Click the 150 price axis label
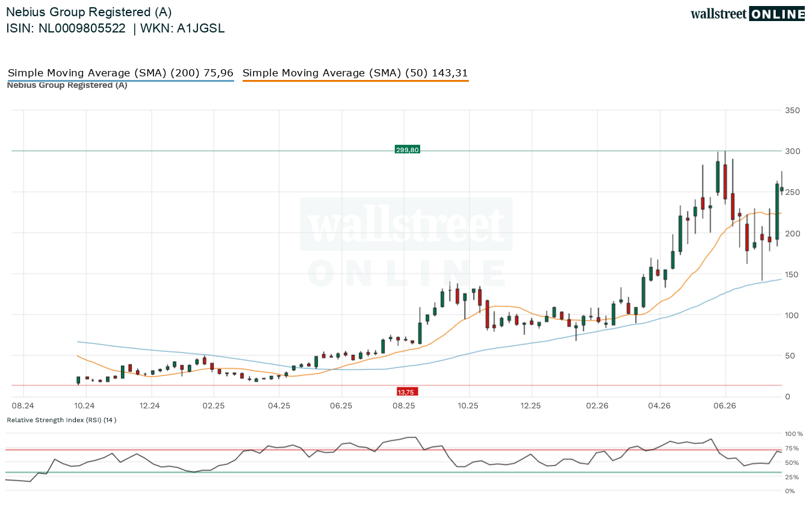 (792, 274)
